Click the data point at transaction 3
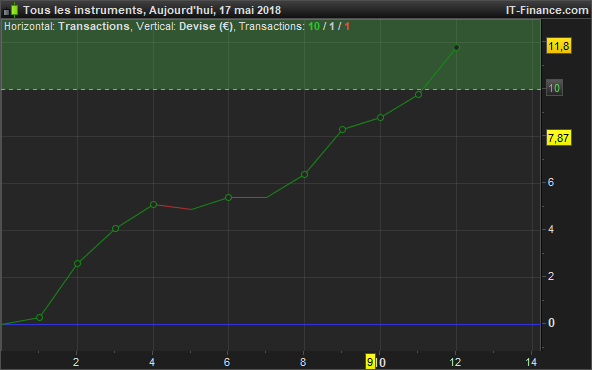Screen dimensions: 592x370 tap(116, 228)
